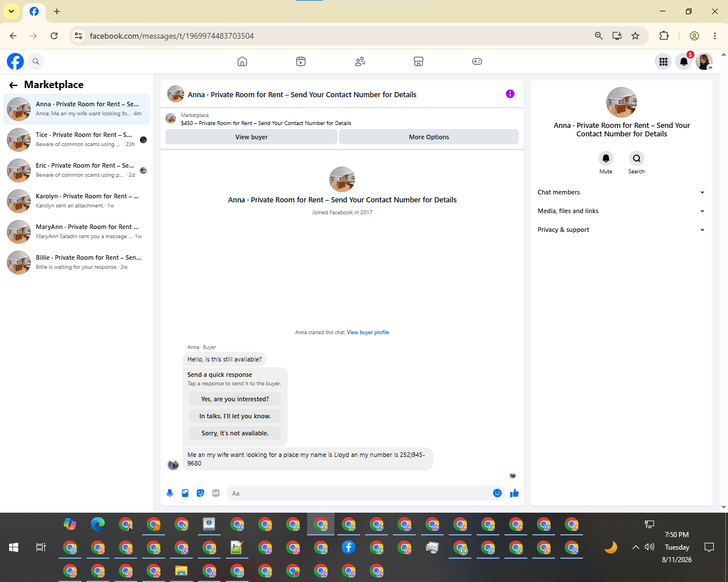Open Chrome three-dot menu
728x582 pixels.
pos(715,36)
